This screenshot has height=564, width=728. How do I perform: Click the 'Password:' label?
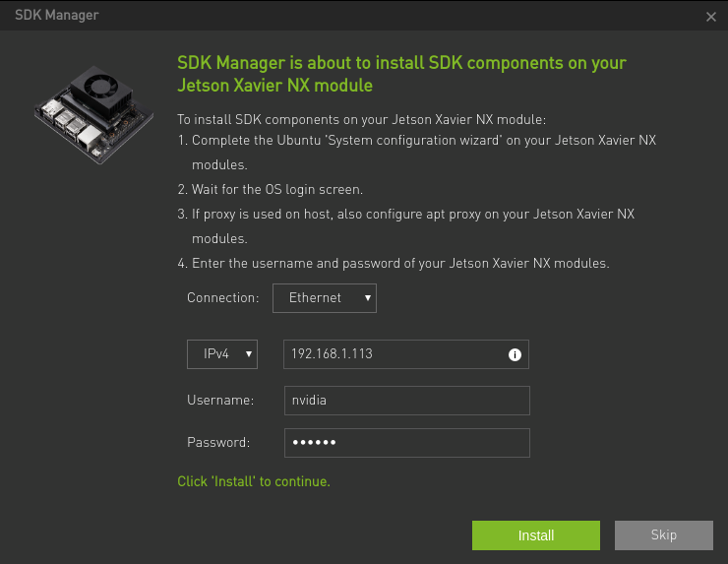pyautogui.click(x=218, y=442)
